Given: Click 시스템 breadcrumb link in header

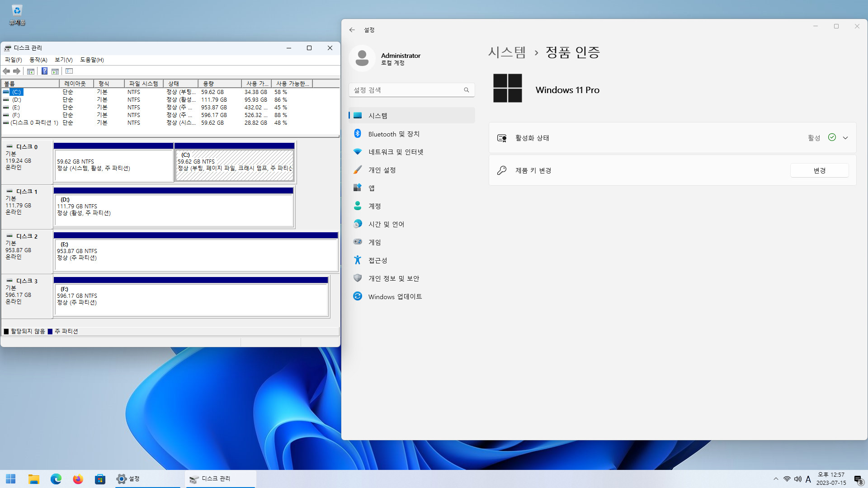Looking at the screenshot, I should click(507, 52).
